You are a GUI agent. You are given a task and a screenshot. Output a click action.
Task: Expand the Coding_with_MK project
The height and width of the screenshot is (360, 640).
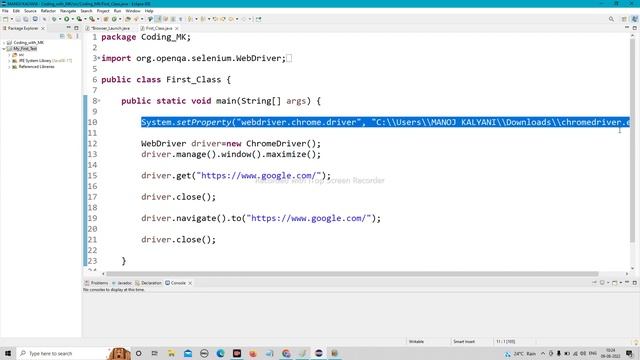pyautogui.click(x=4, y=42)
